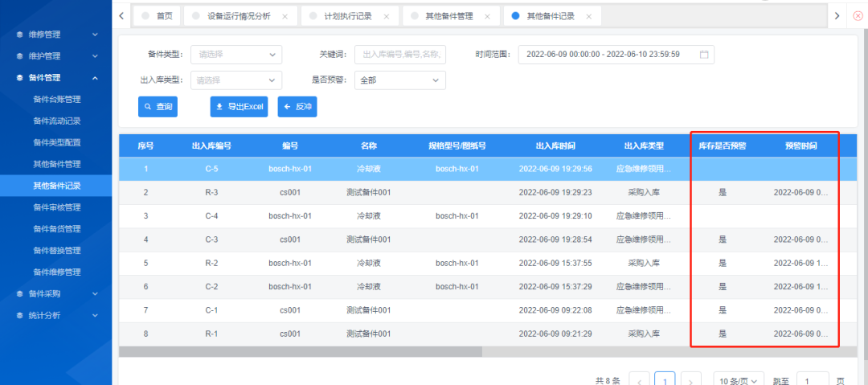The width and height of the screenshot is (868, 385).
Task: Collapse the 备件管理 menu
Action: click(x=95, y=78)
